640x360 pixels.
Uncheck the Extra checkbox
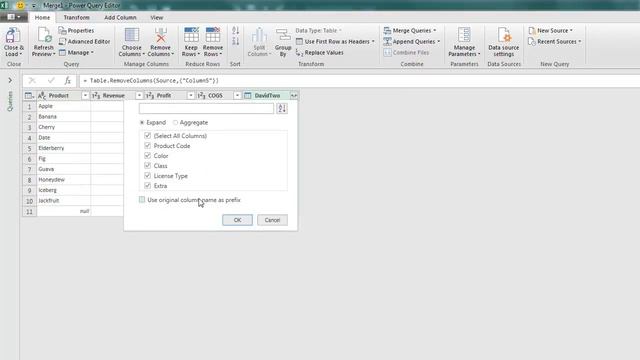(x=148, y=186)
